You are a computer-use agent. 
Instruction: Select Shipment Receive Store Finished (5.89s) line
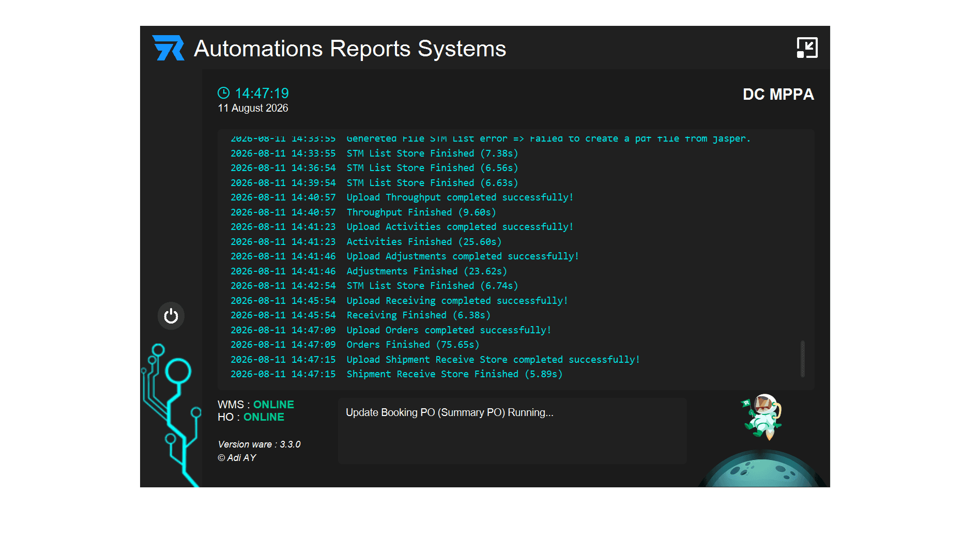[x=396, y=374]
